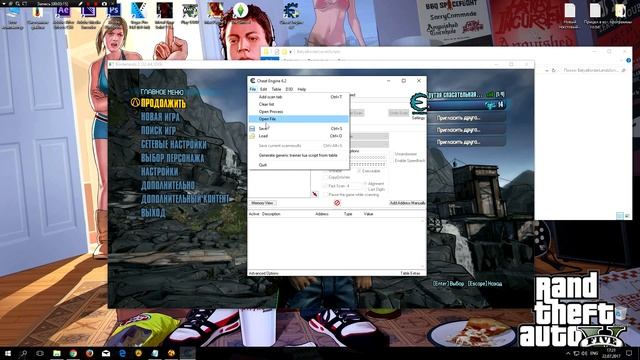The image size is (640, 360).
Task: Click the Advanced Options label
Action: (264, 273)
